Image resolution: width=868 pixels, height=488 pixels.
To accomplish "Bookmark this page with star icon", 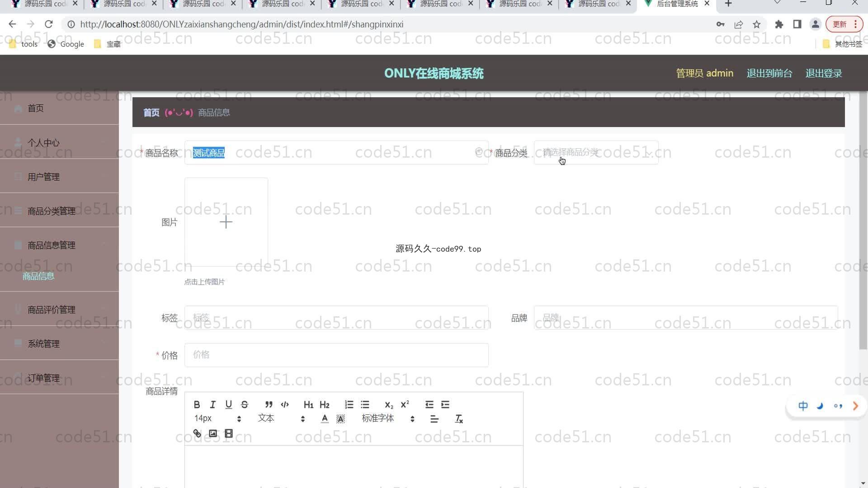I will point(756,24).
